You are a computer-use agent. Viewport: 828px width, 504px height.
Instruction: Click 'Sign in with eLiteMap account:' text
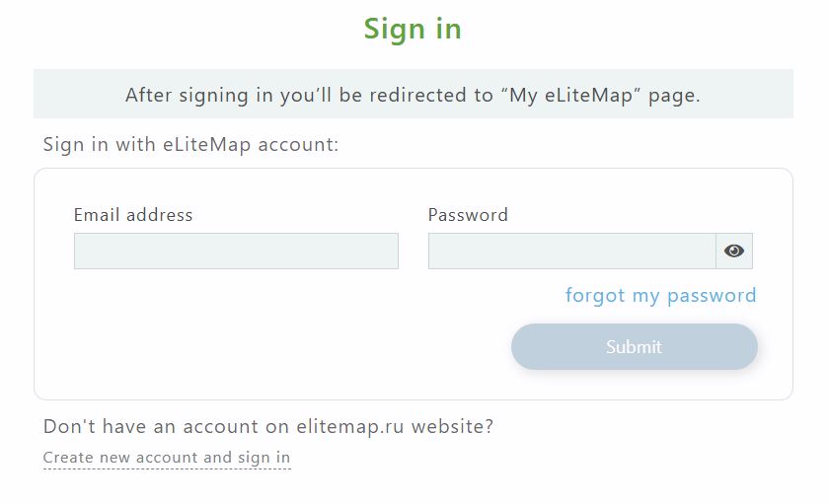point(190,145)
